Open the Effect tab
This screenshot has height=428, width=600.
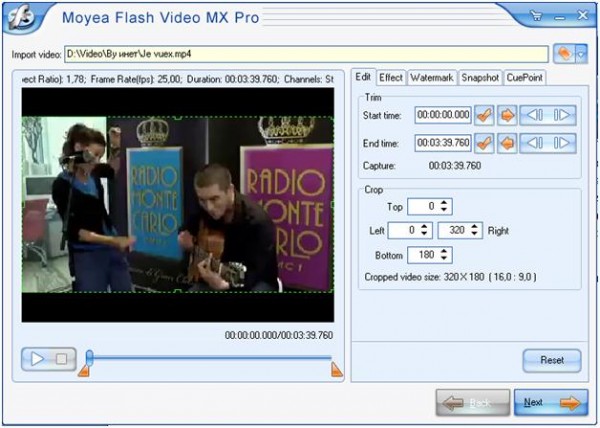391,78
